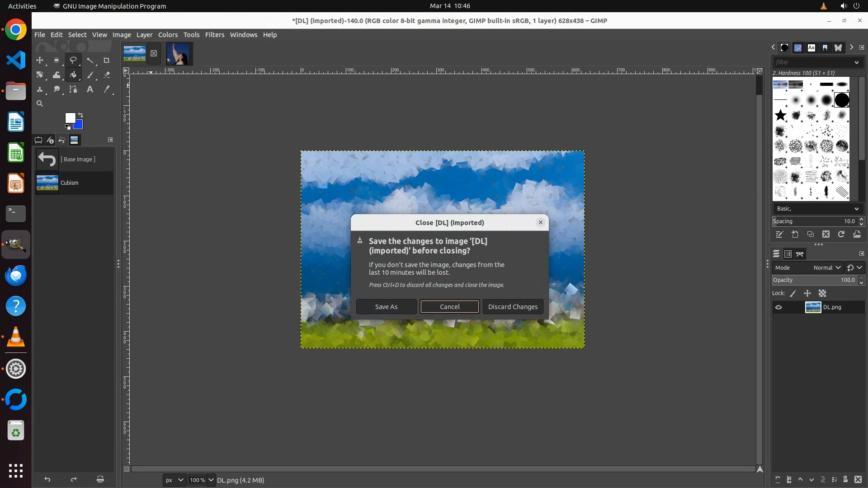
Task: Toggle lock pixels brush icon
Action: (x=793, y=294)
